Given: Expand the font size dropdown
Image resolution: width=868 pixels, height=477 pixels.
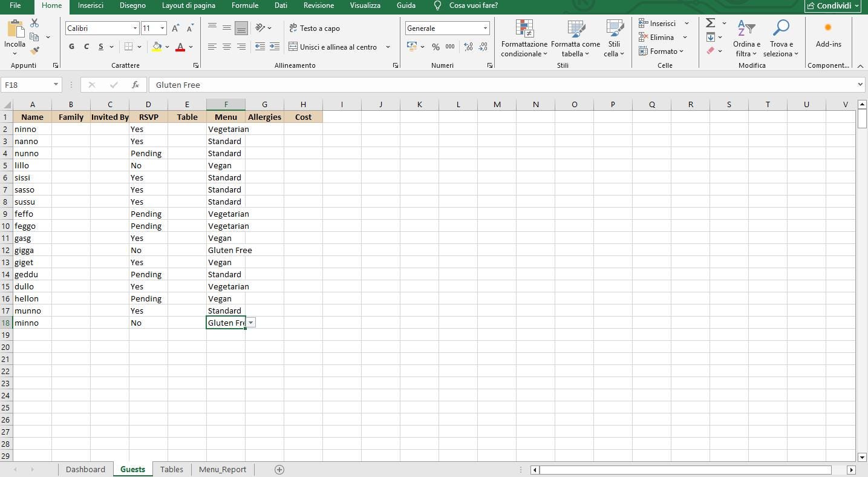Looking at the screenshot, I should tap(163, 28).
